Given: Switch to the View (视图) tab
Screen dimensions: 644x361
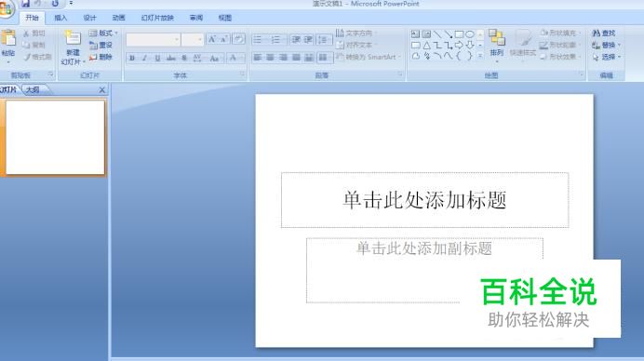Looking at the screenshot, I should [x=225, y=18].
